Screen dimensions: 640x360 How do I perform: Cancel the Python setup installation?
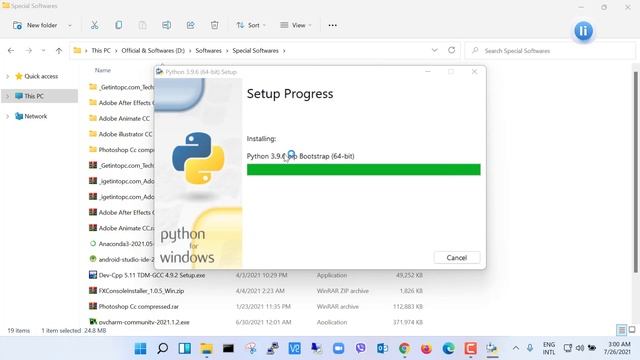coord(456,258)
